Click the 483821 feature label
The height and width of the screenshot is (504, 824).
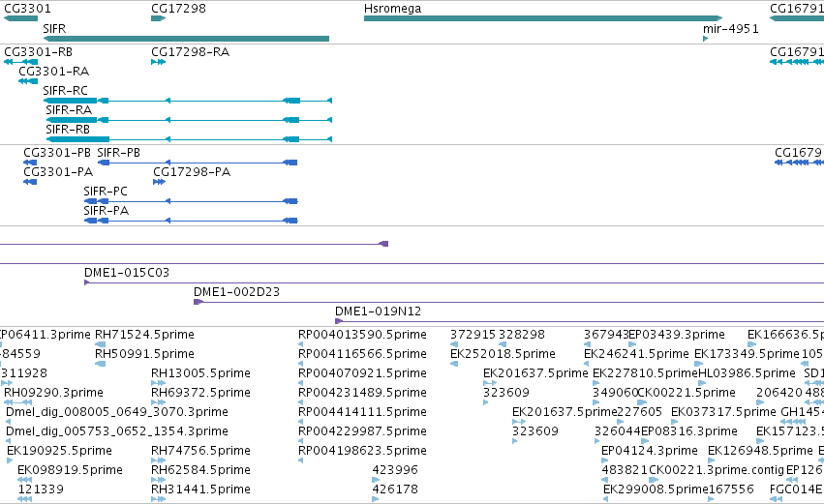point(625,470)
